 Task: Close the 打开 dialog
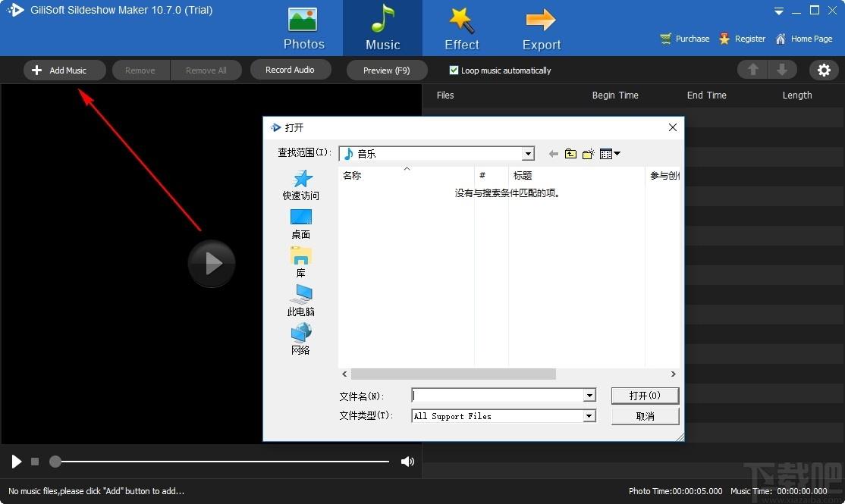[673, 127]
